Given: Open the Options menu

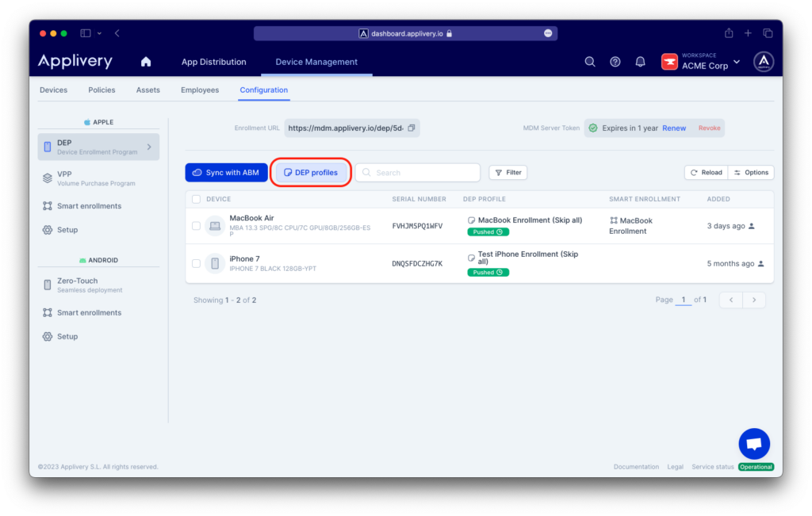Looking at the screenshot, I should tap(751, 172).
